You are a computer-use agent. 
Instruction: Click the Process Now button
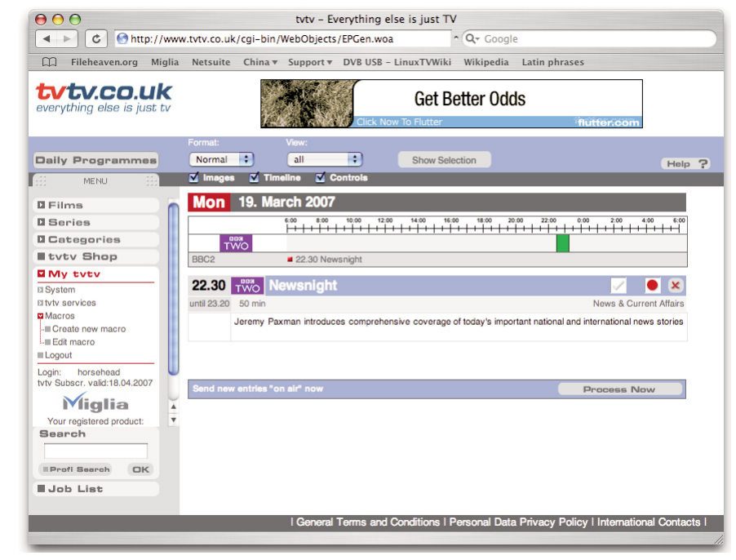[619, 389]
